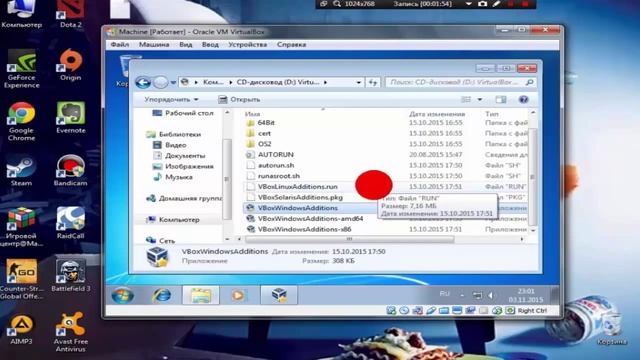Open GeForce Experience desktop icon
640x360 pixels.
(x=21, y=69)
